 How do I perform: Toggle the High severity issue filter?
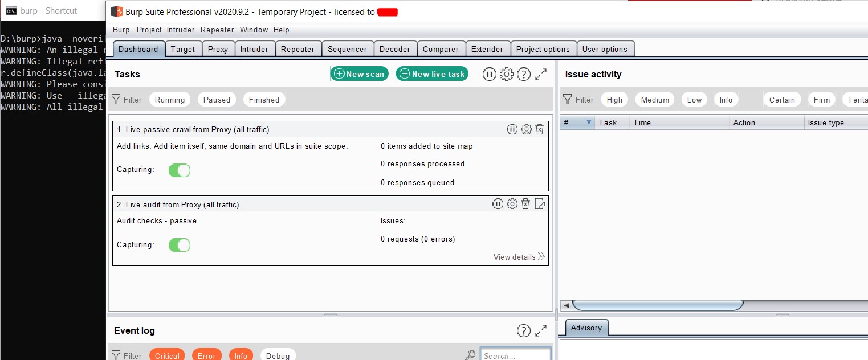coord(614,100)
